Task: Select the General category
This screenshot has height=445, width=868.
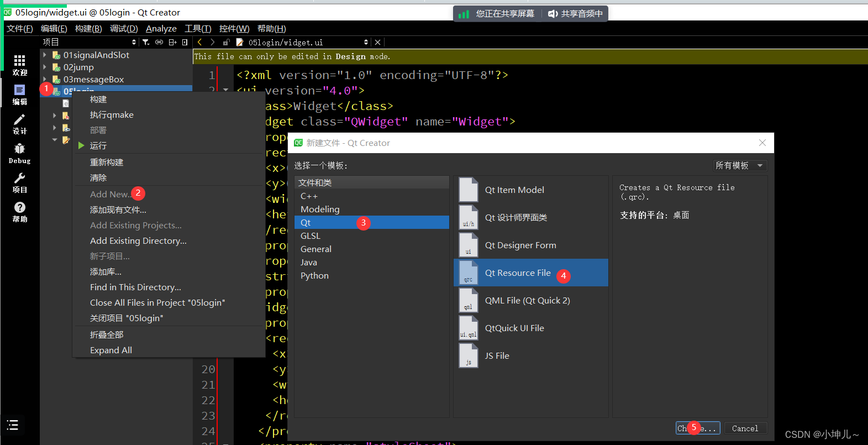Action: (372, 249)
